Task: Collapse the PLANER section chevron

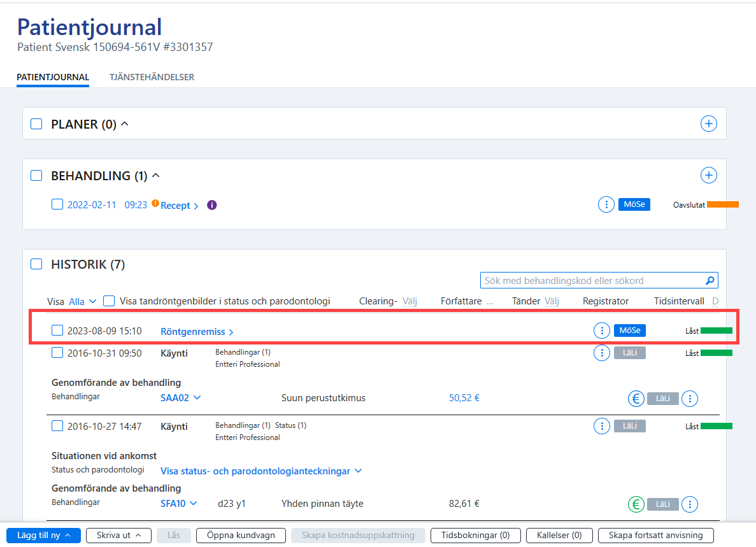Action: tap(124, 124)
